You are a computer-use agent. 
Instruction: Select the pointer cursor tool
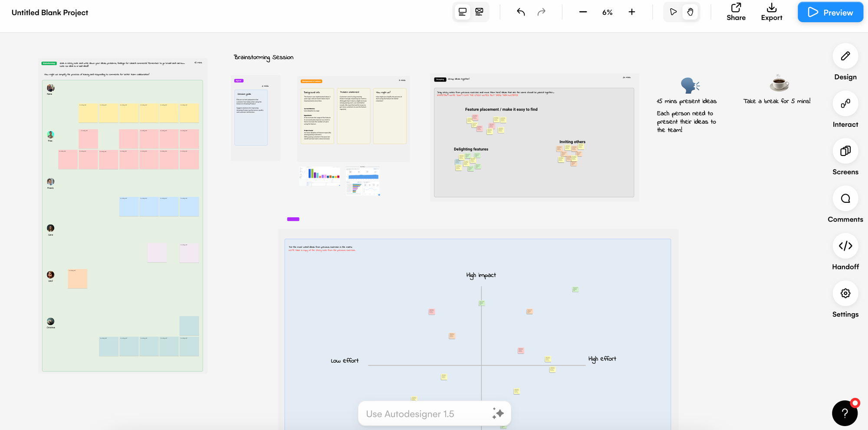pos(673,12)
